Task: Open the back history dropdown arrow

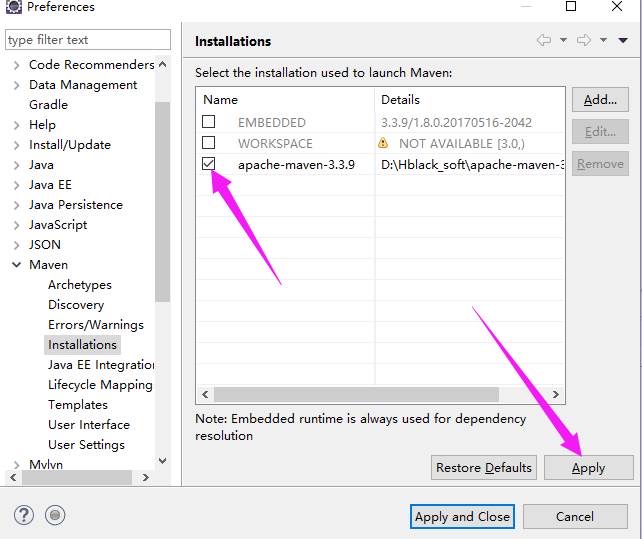Action: (563, 40)
